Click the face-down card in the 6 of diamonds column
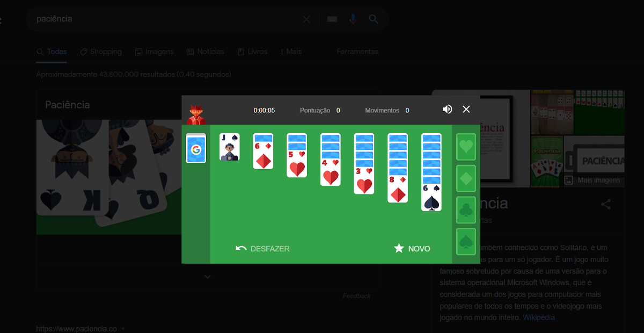Image resolution: width=644 pixels, height=333 pixels. 263,137
